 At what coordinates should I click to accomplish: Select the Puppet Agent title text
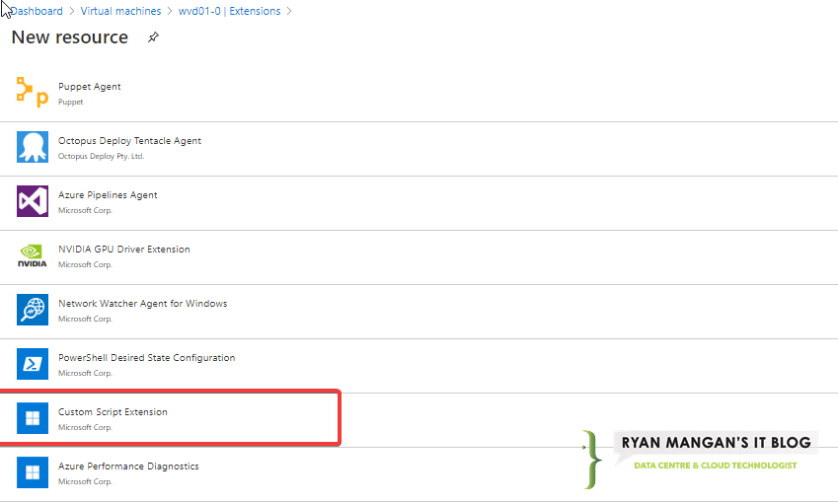click(x=89, y=87)
